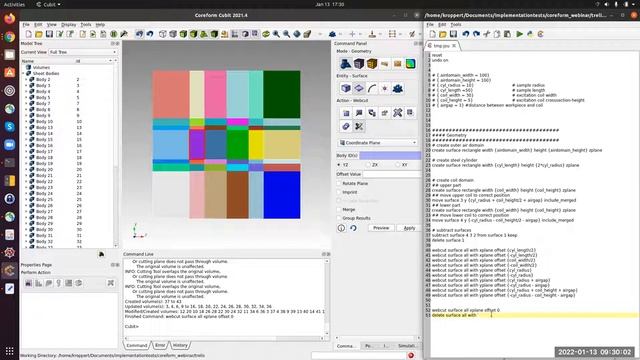Click the red stop icon in status bar
The height and width of the screenshot is (360, 640).
coord(411,356)
